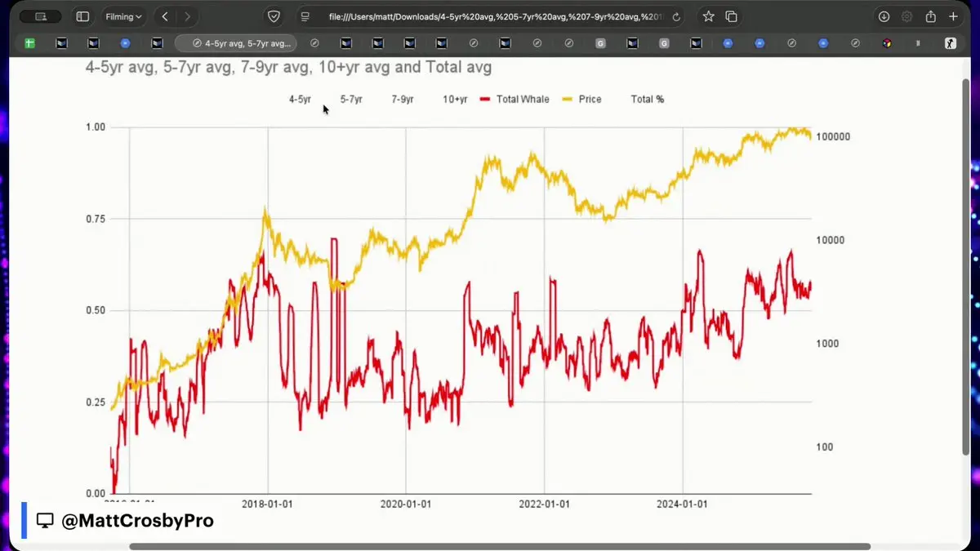Go back to the previous page
This screenshot has width=980, height=551.
tap(165, 16)
